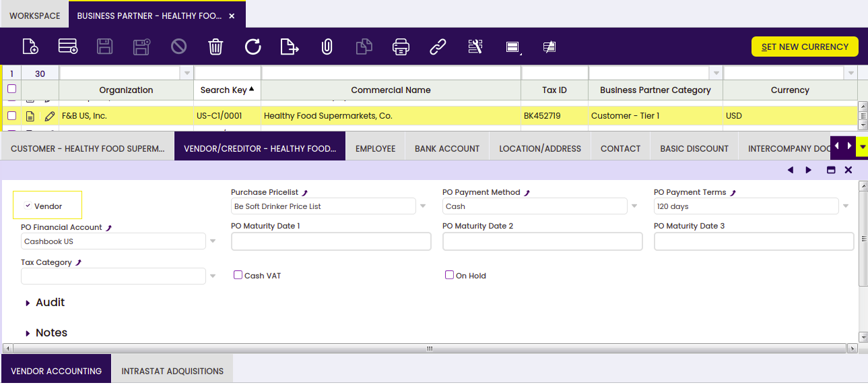Follow the PO Payment Method link arrow
This screenshot has width=868, height=385.
pyautogui.click(x=527, y=193)
